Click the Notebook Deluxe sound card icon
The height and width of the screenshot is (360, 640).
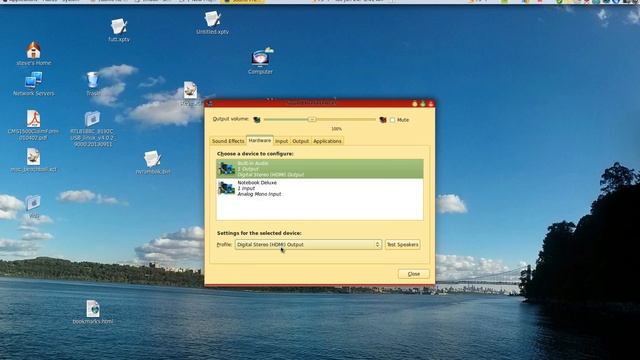(x=227, y=188)
